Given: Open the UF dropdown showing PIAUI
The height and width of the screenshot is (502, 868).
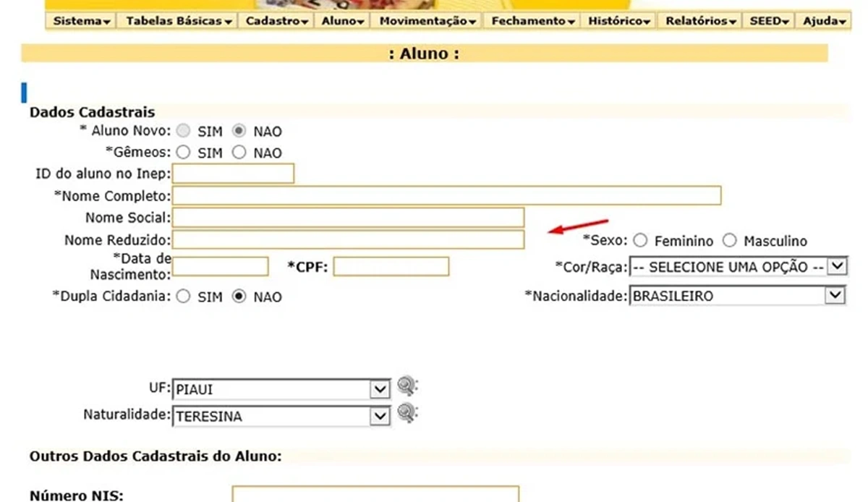Looking at the screenshot, I should coord(281,389).
